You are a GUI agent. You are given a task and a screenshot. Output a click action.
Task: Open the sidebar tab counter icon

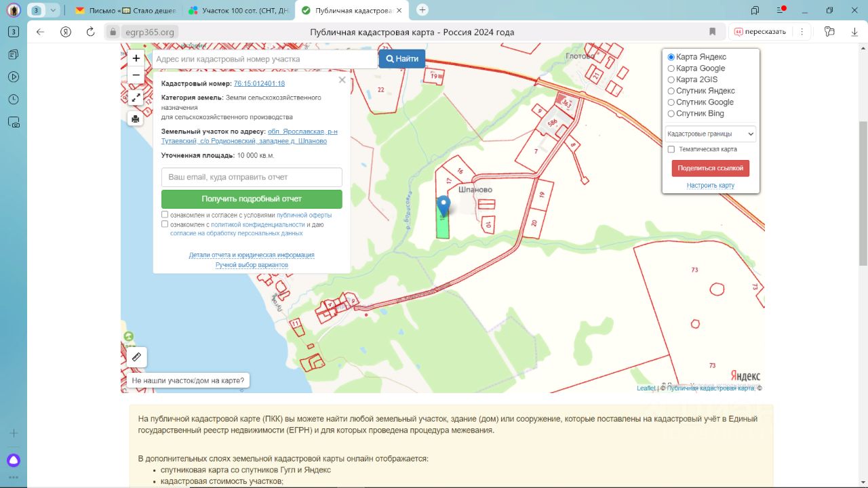click(x=14, y=32)
